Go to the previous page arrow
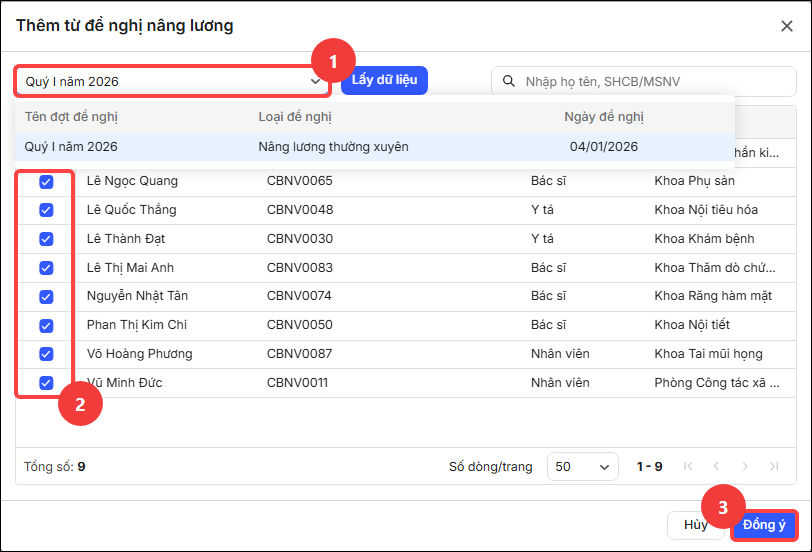This screenshot has width=812, height=552. pos(716,467)
